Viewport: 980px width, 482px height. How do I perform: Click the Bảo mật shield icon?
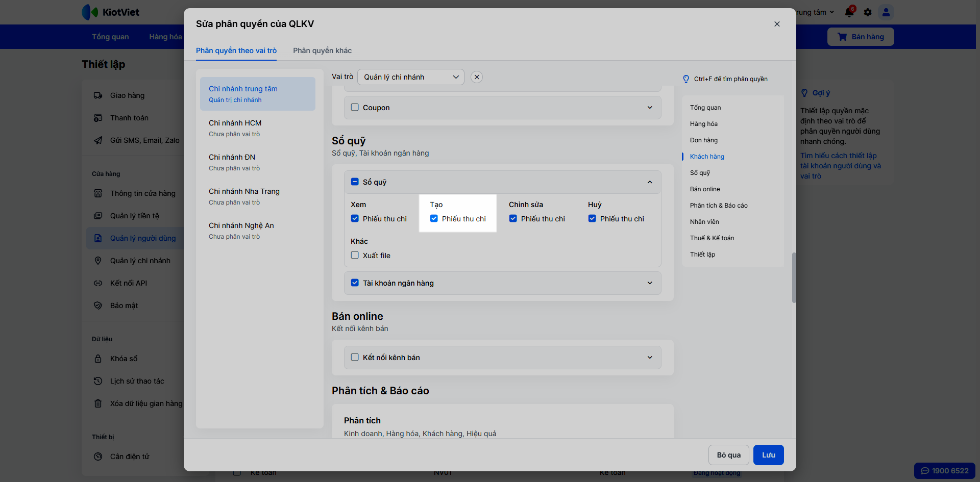pos(98,306)
